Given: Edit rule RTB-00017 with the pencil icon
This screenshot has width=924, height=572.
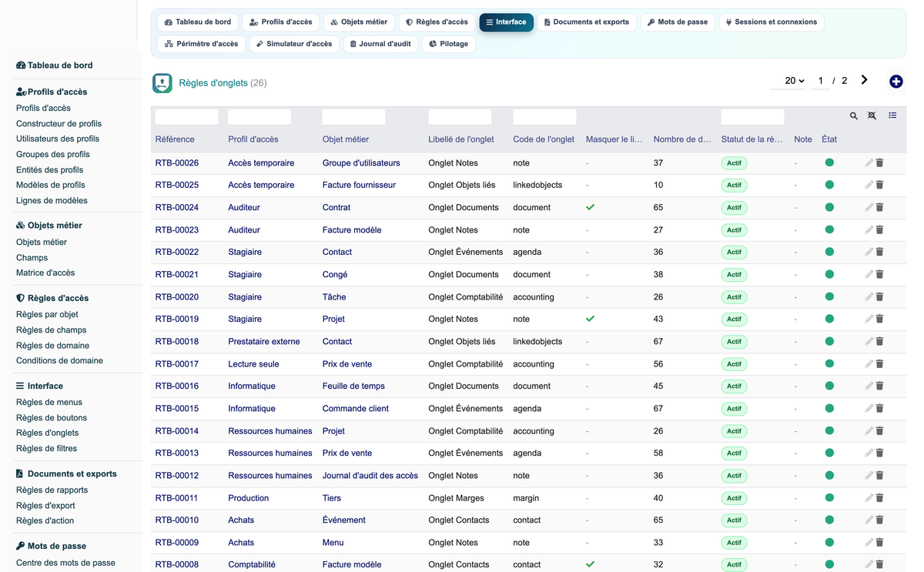Looking at the screenshot, I should 869,363.
